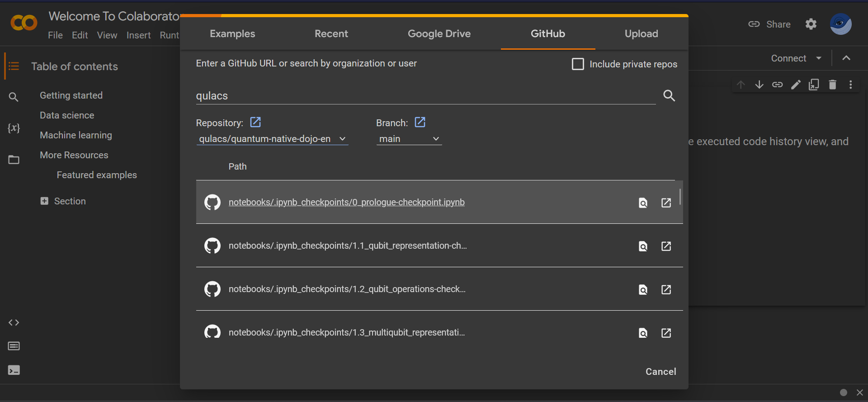Image resolution: width=868 pixels, height=402 pixels.
Task: Open Table of contents sidebar icon
Action: (14, 66)
